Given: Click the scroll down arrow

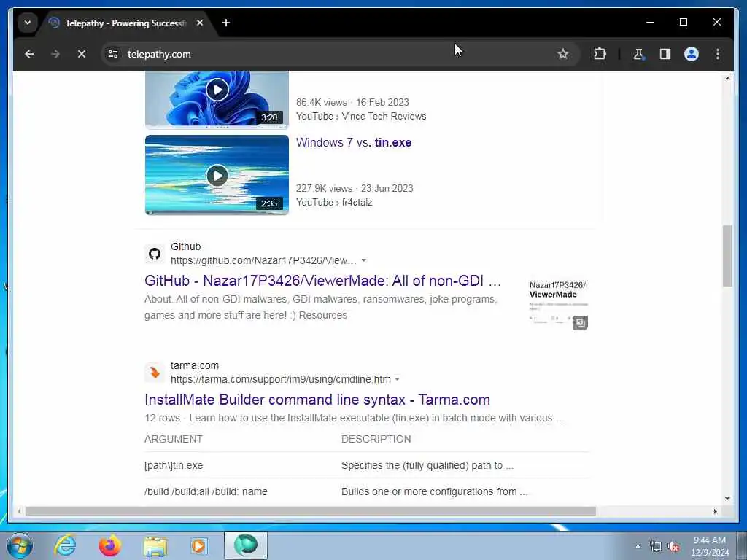Looking at the screenshot, I should [x=727, y=499].
